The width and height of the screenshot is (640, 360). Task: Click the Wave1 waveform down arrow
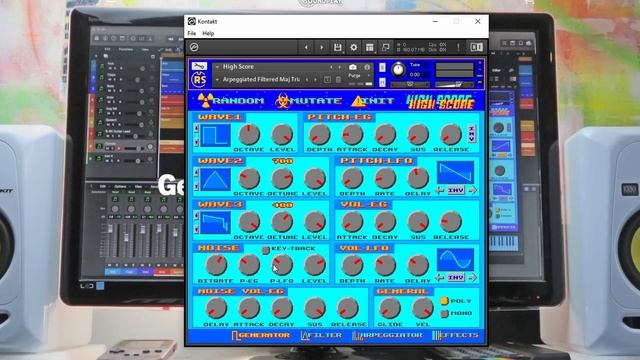[x=196, y=142]
